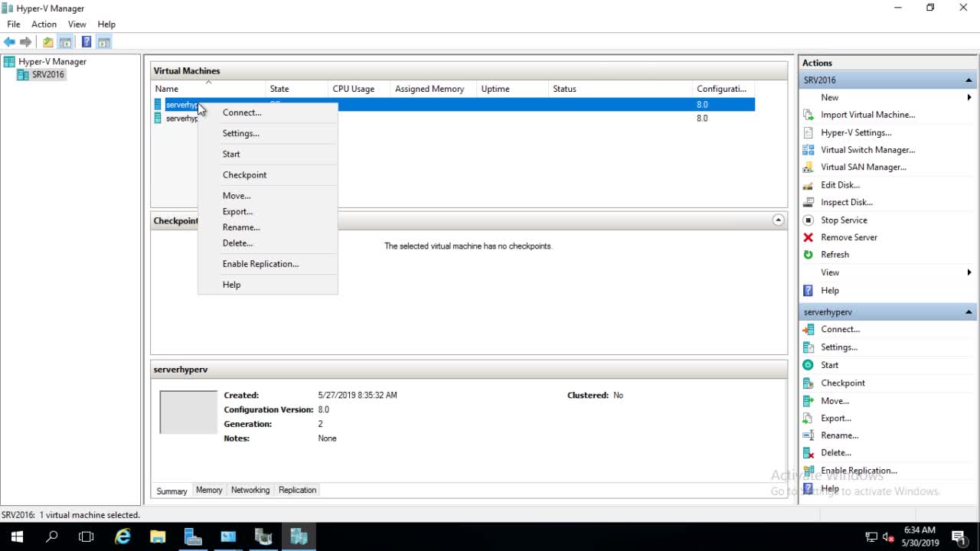
Task: Toggle the Show/Hide Console Tree toolbar icon
Action: tap(66, 42)
